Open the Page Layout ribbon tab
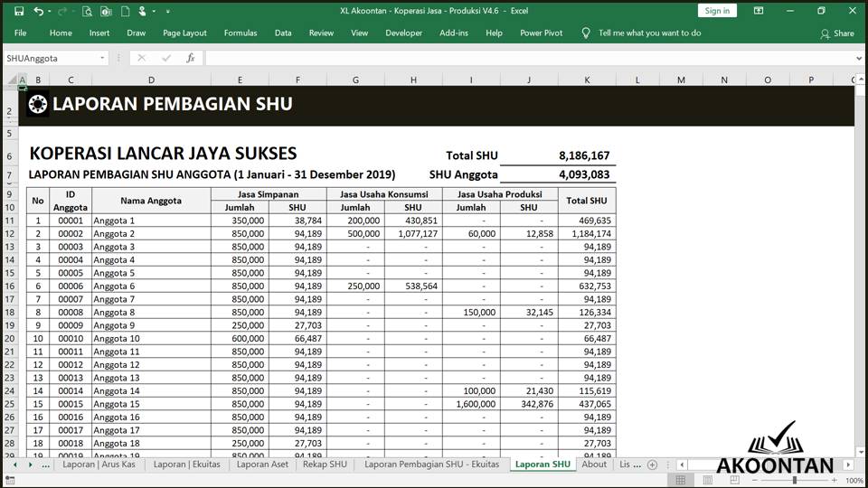Image resolution: width=868 pixels, height=488 pixels. [184, 33]
